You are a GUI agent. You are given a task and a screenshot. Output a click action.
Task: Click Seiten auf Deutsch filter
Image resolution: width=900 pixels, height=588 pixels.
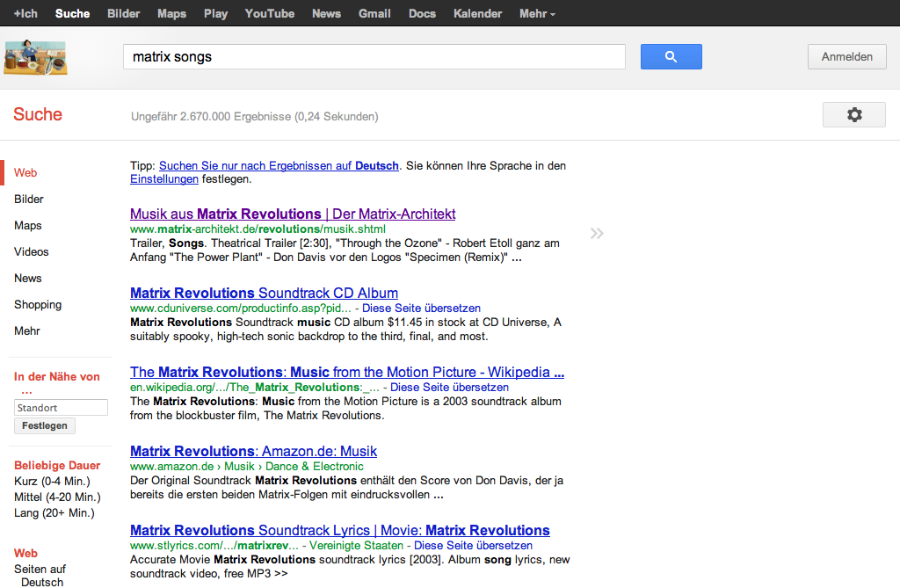point(40,576)
